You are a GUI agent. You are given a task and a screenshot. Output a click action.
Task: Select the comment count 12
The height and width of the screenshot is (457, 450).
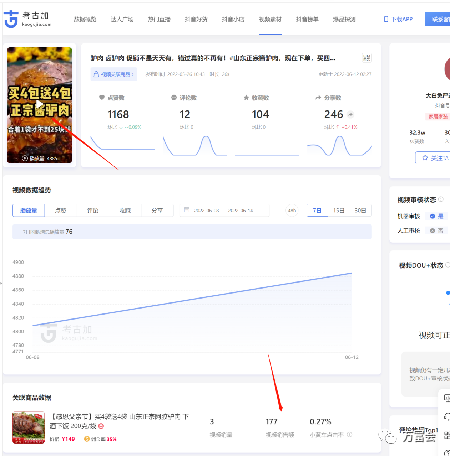[x=185, y=115]
